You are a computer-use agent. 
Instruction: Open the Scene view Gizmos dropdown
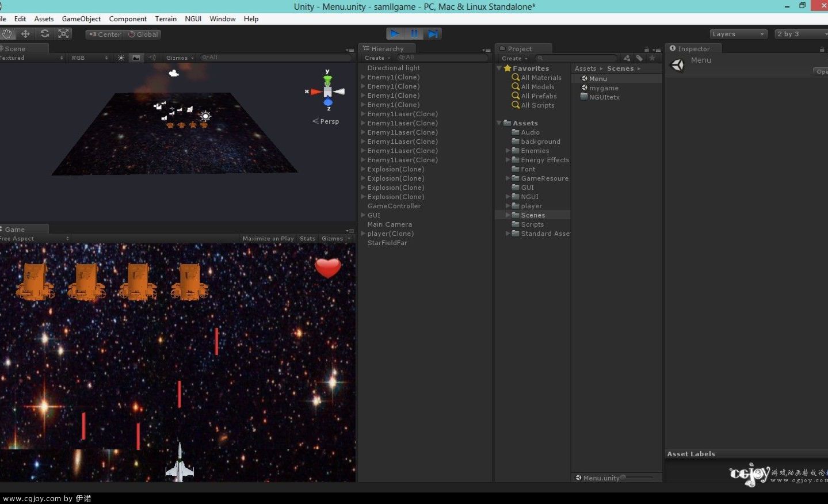point(180,58)
